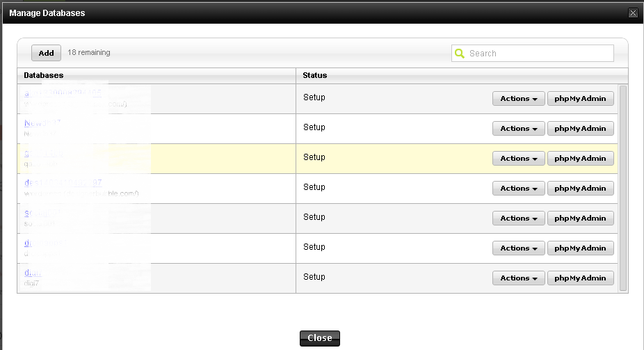
Task: Open Actions dropdown in the fifth row
Action: click(x=518, y=218)
